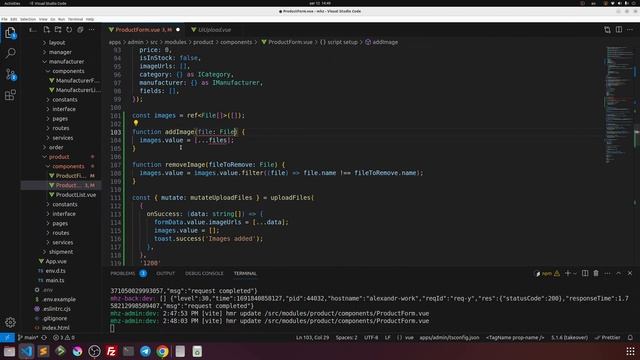Click the remote window indicator in status bar
The height and width of the screenshot is (360, 640).
click(x=7, y=338)
